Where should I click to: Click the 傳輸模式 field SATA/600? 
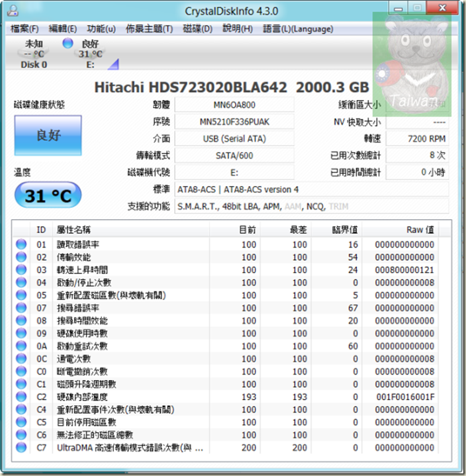[234, 156]
